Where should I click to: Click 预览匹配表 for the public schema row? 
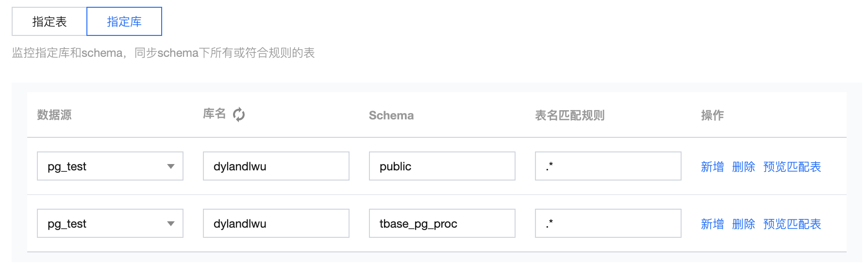pyautogui.click(x=792, y=167)
